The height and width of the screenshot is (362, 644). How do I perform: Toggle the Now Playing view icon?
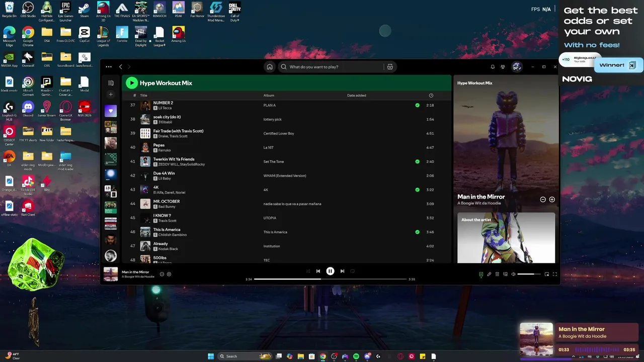(x=481, y=274)
